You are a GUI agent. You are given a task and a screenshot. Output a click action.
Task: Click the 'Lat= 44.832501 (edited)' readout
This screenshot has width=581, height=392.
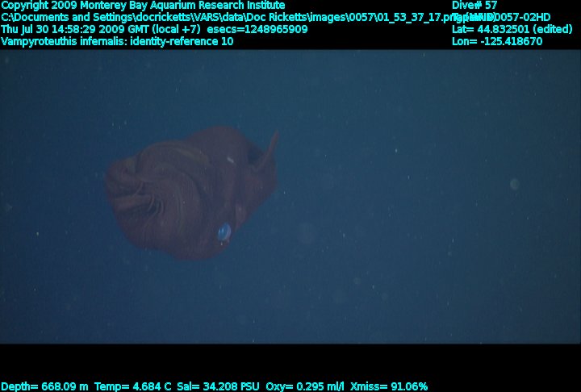coord(512,29)
